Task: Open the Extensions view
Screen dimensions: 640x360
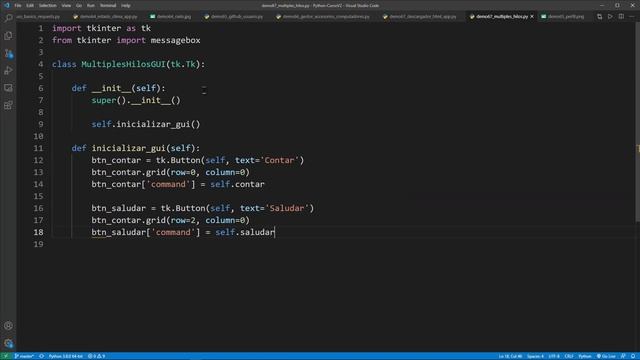Action: pos(8,105)
